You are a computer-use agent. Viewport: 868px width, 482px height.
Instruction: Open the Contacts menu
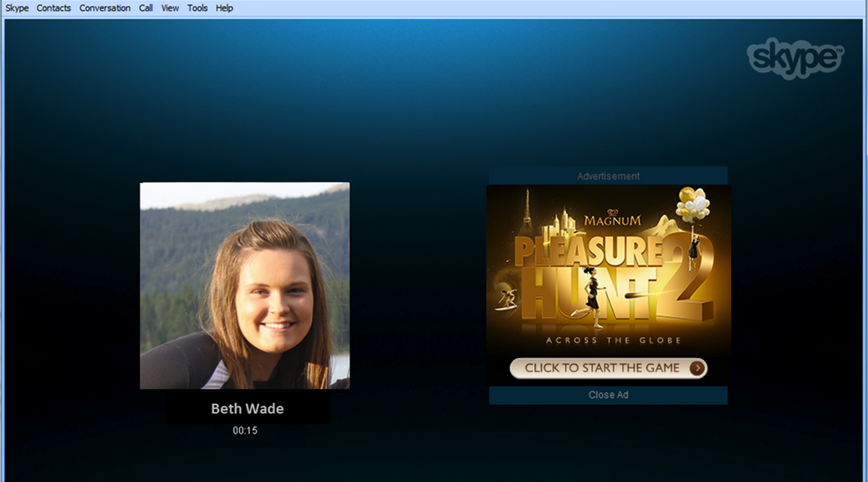coord(54,8)
